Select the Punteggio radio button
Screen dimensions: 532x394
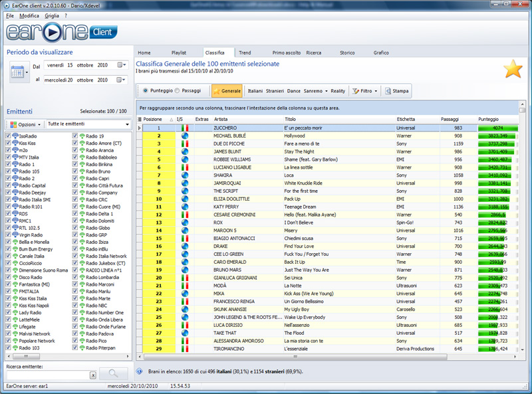(x=146, y=90)
